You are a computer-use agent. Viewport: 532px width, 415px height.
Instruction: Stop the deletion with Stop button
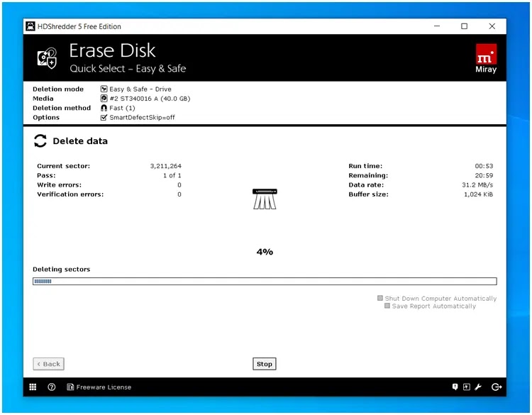coord(265,364)
